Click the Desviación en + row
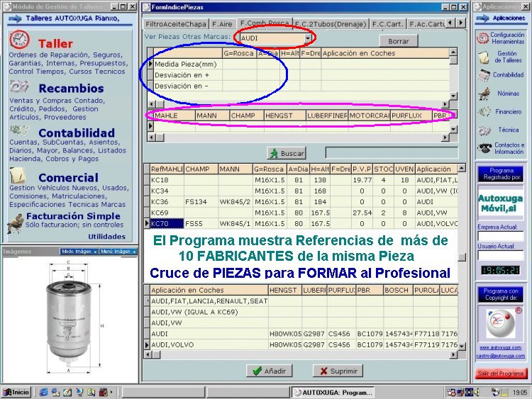Image resolution: width=532 pixels, height=399 pixels. click(299, 75)
